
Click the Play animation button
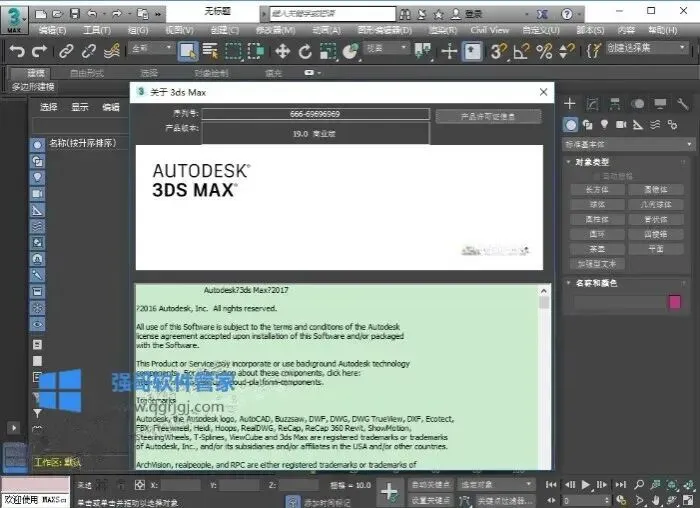(x=586, y=484)
